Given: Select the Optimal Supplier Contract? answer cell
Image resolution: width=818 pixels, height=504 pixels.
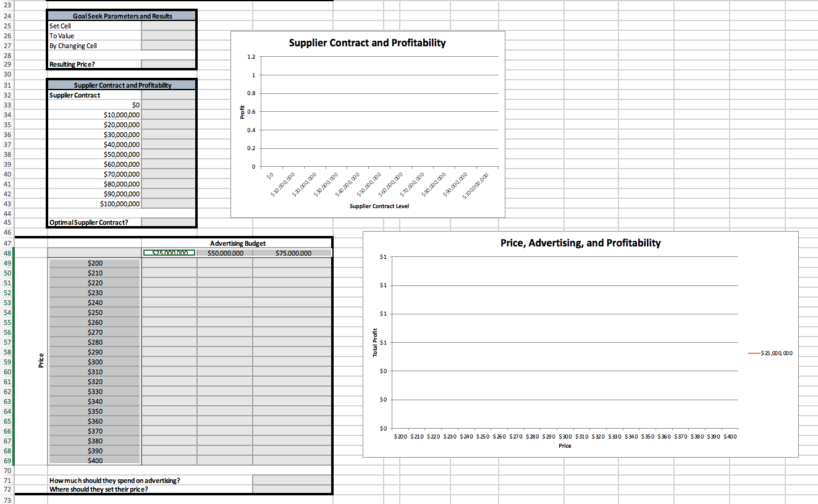Looking at the screenshot, I should pyautogui.click(x=167, y=222).
